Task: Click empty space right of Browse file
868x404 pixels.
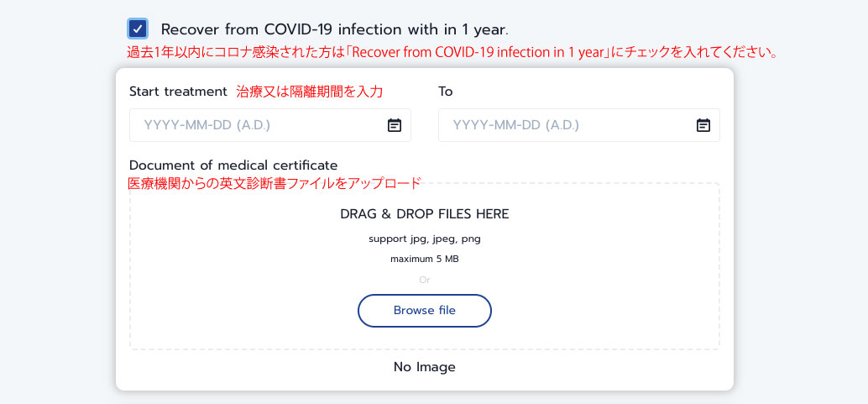Action: pyautogui.click(x=604, y=311)
